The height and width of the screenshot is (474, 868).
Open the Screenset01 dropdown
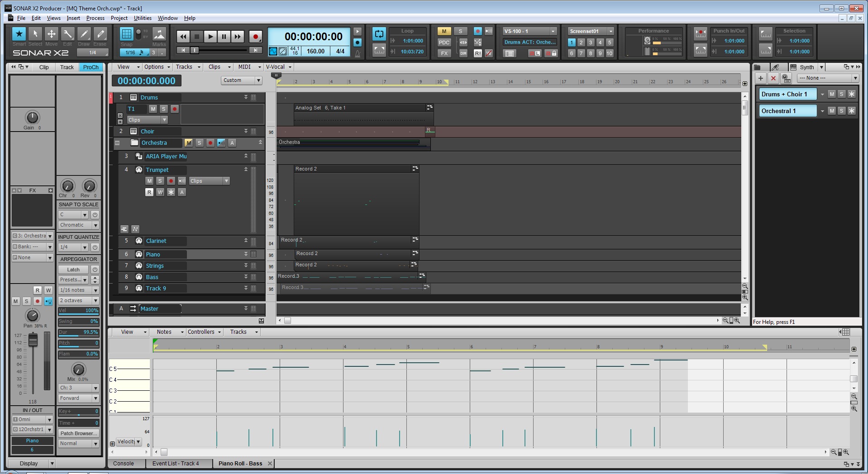click(x=591, y=31)
